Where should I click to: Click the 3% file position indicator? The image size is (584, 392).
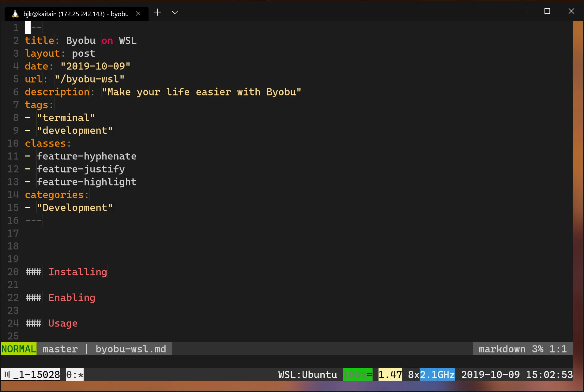pos(538,349)
